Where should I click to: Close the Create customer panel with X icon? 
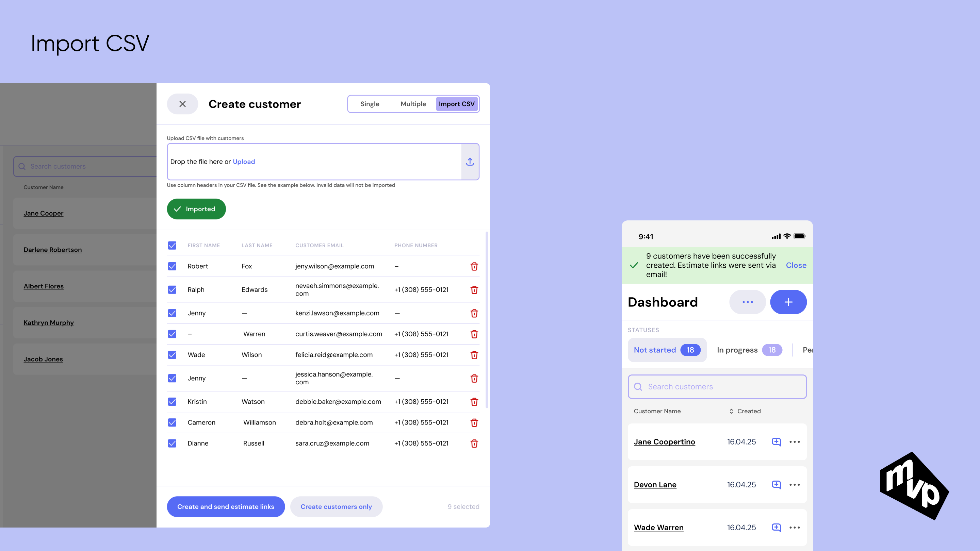[183, 104]
